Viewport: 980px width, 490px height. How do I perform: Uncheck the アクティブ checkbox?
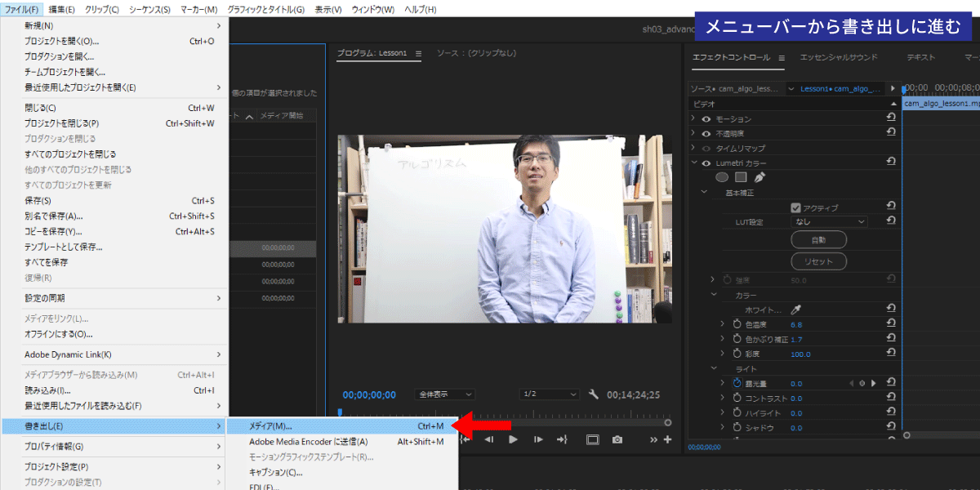click(x=796, y=207)
